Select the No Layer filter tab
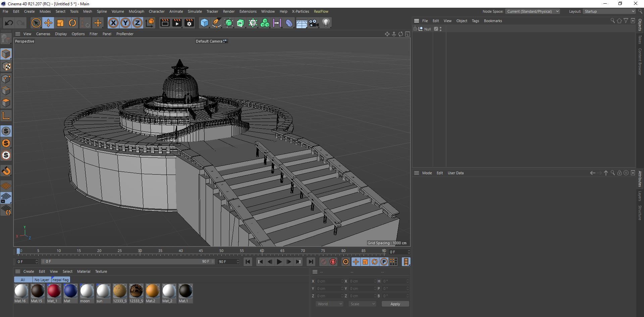The width and height of the screenshot is (644, 317). 42,280
